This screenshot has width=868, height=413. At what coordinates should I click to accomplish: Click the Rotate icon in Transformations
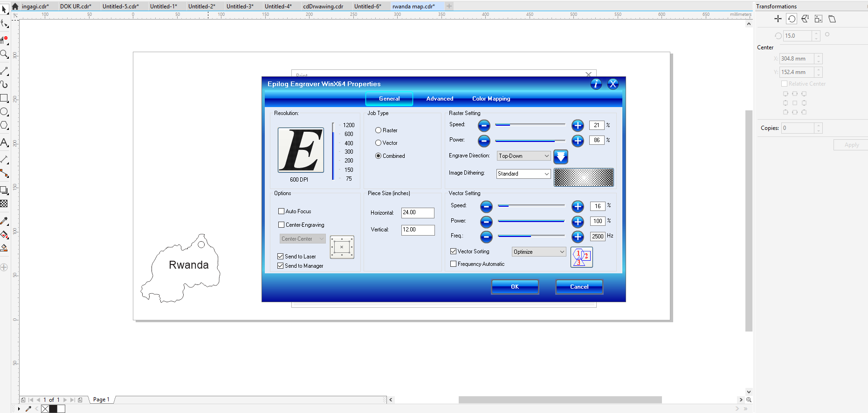(792, 19)
